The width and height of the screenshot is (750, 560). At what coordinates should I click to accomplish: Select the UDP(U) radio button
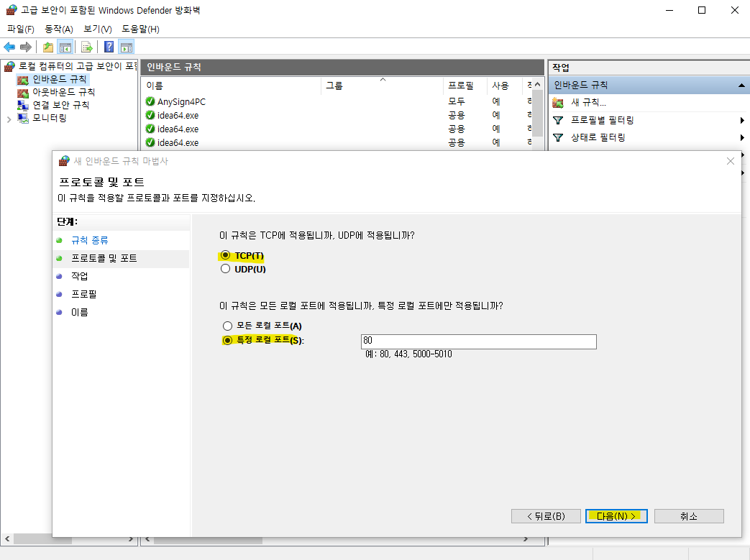(x=225, y=269)
